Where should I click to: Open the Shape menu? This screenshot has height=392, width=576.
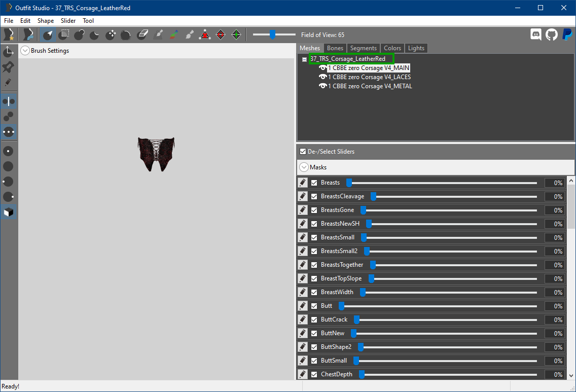[46, 21]
